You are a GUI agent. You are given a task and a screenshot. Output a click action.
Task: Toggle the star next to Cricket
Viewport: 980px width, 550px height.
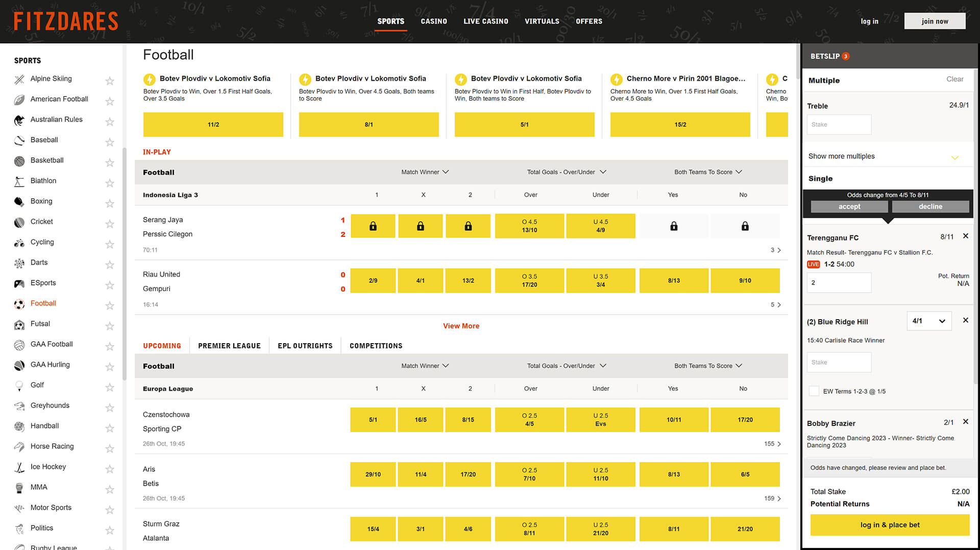coord(109,224)
